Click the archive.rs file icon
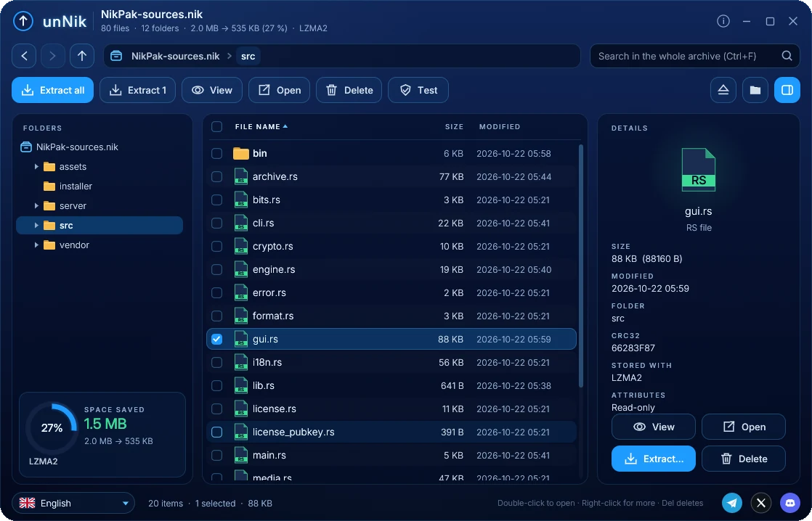The width and height of the screenshot is (812, 521). (241, 176)
